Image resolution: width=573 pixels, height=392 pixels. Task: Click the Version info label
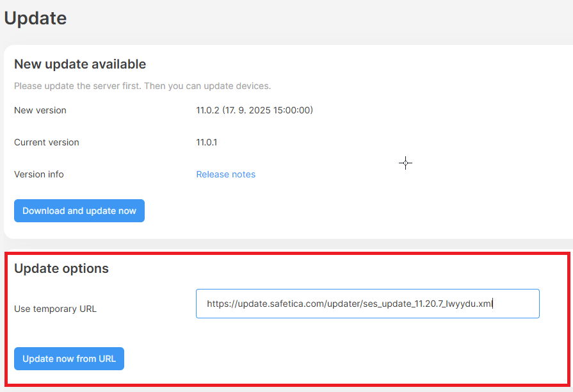[39, 174]
